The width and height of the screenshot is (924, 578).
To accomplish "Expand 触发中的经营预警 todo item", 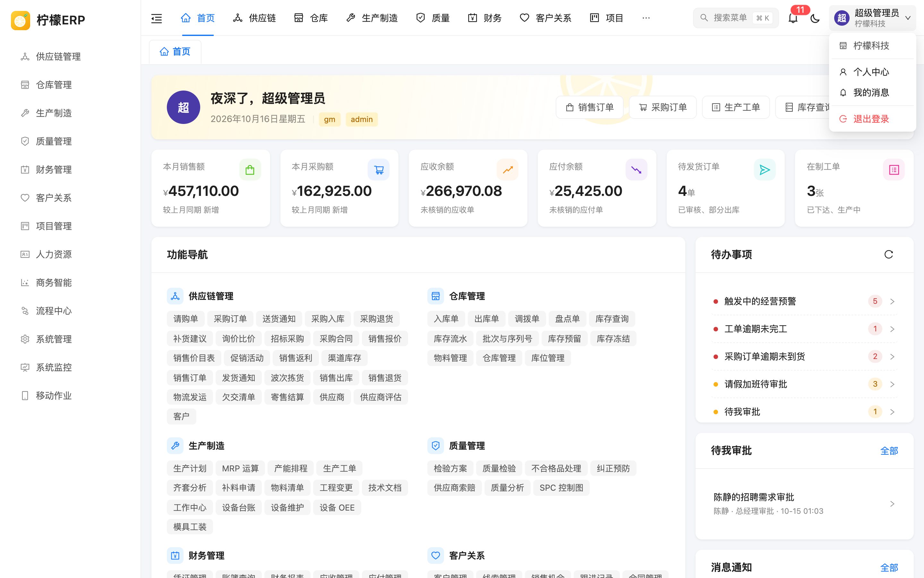I will (x=805, y=301).
